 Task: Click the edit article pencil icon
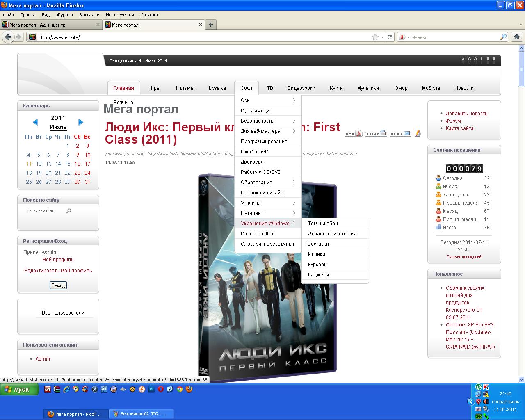point(418,133)
